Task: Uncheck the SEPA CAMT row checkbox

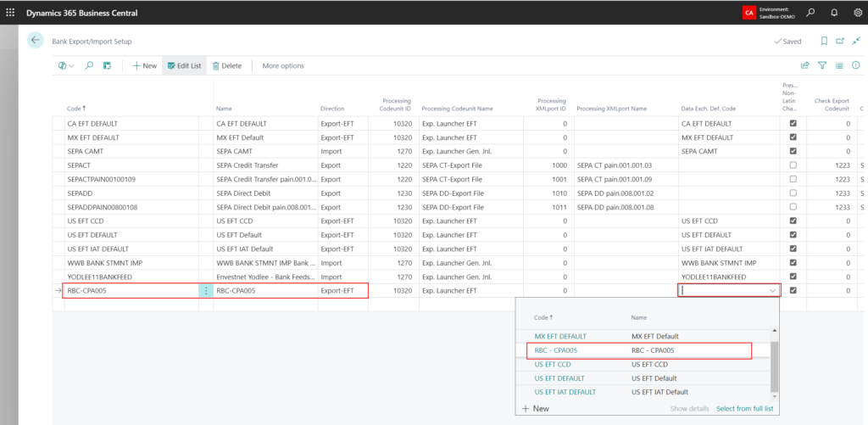Action: tap(793, 151)
